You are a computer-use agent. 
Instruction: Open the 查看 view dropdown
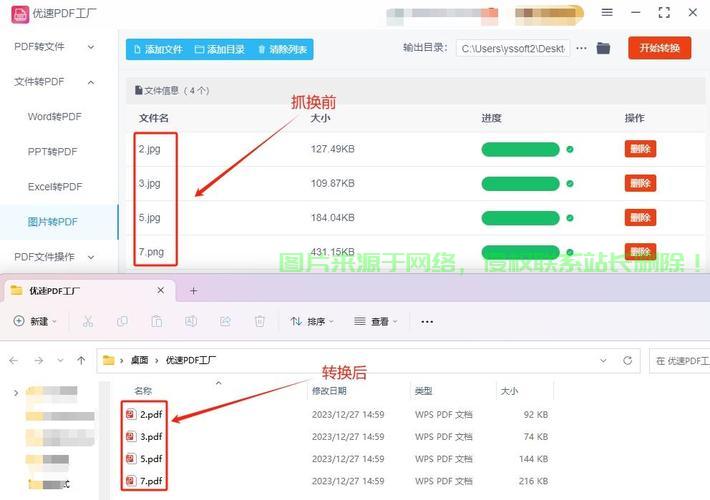(375, 321)
